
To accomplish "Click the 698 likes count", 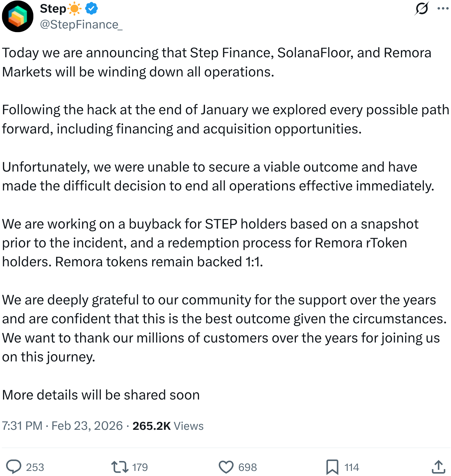I will click(248, 467).
